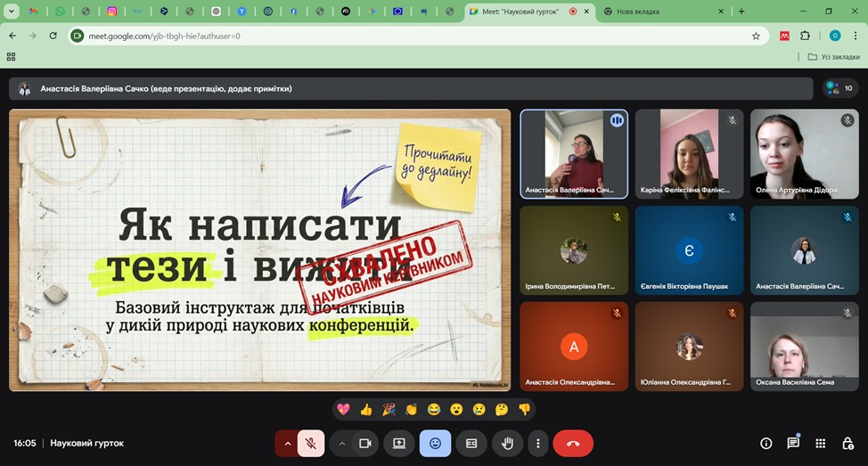Click the shared presentation slide
Screen dimensions: 868x466
coord(259,250)
